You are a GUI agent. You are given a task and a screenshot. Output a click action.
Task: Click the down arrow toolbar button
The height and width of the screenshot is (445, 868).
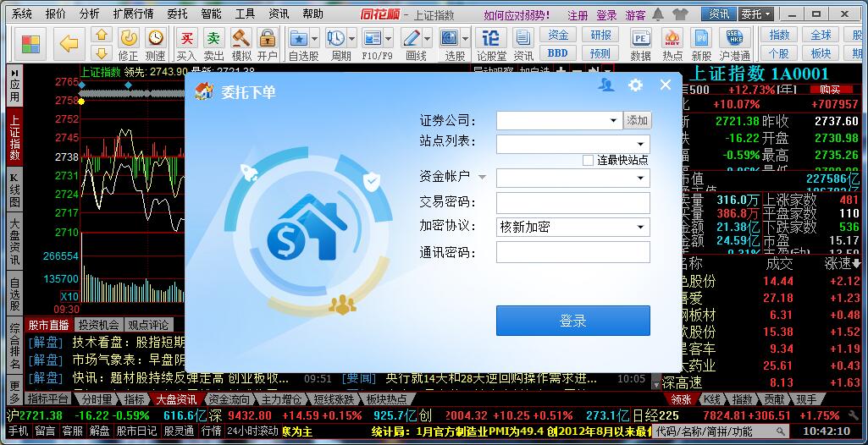[x=102, y=53]
